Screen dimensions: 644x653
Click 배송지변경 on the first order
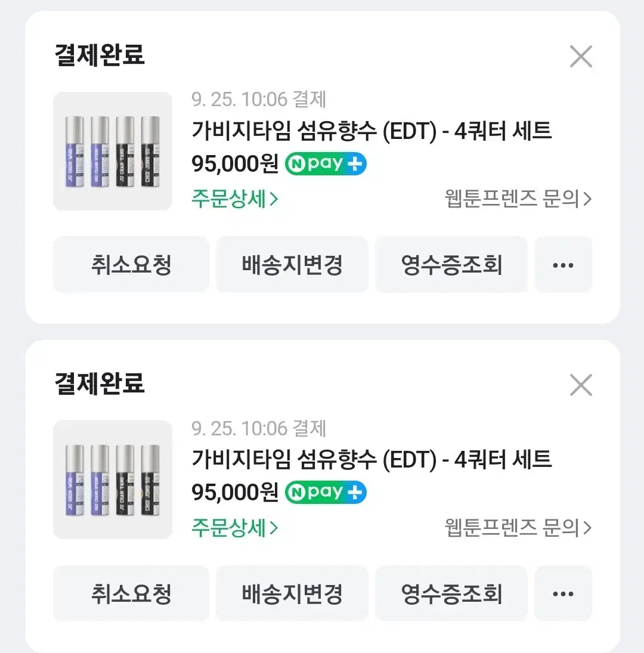[292, 265]
